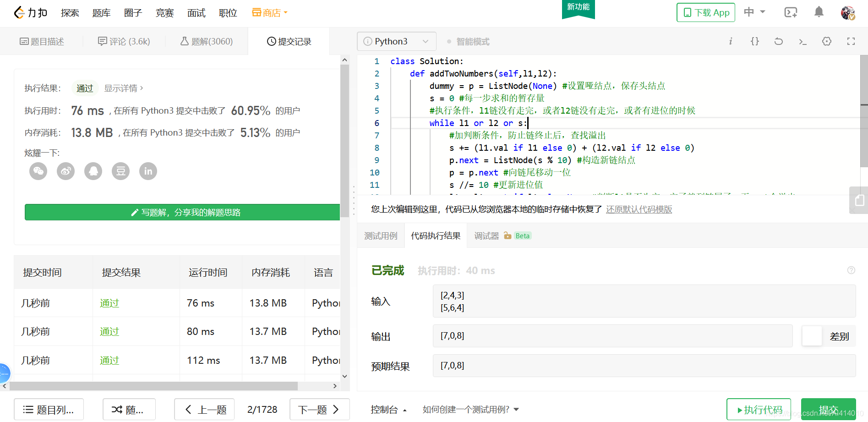The image size is (868, 422).
Task: Switch to 测试用例 tab
Action: coord(381,236)
